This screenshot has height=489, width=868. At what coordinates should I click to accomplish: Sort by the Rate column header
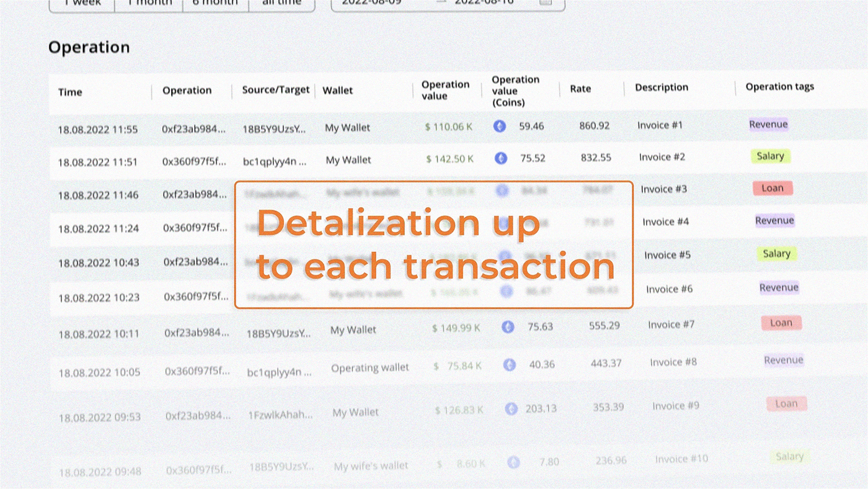point(580,89)
